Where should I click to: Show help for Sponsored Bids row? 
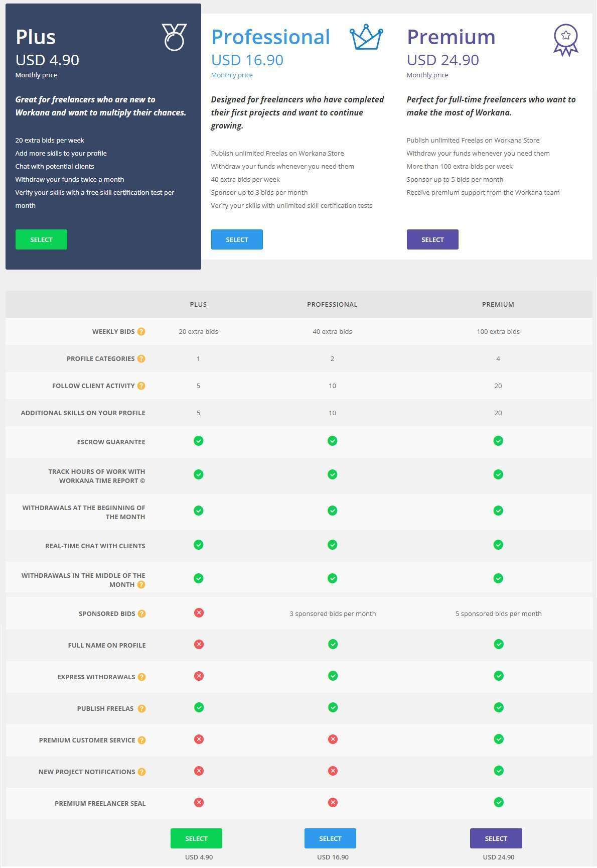coord(142,613)
